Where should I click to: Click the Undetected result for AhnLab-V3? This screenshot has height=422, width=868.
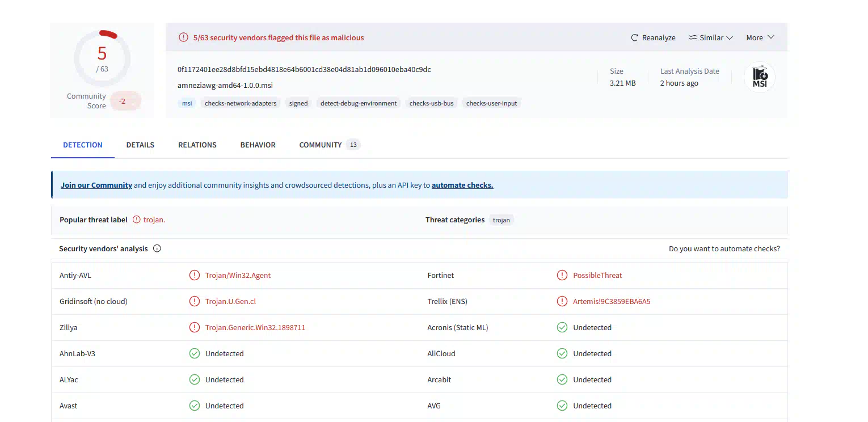point(225,353)
